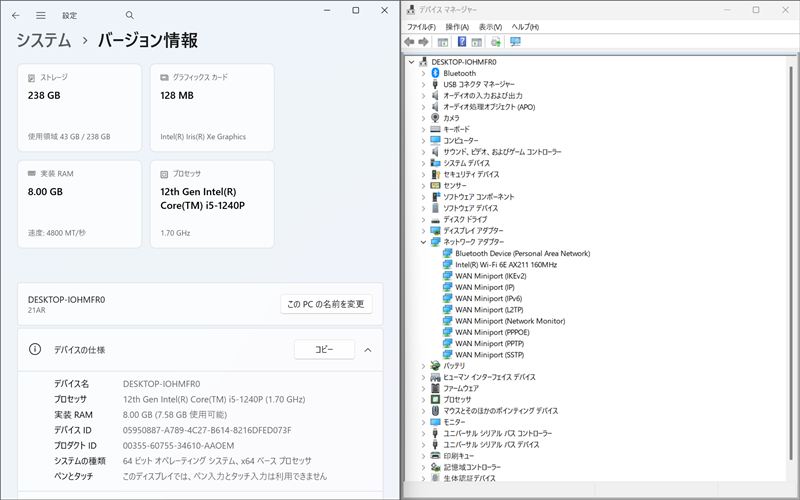Open the 操作(A) menu
The height and width of the screenshot is (500, 800).
tap(457, 26)
